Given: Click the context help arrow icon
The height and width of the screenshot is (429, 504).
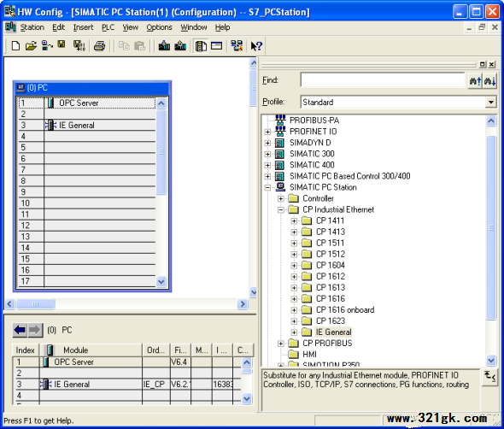Looking at the screenshot, I should click(x=256, y=46).
